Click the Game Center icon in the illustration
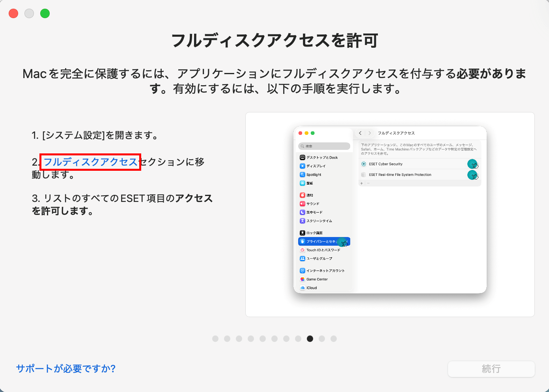549x392 pixels. [x=303, y=279]
